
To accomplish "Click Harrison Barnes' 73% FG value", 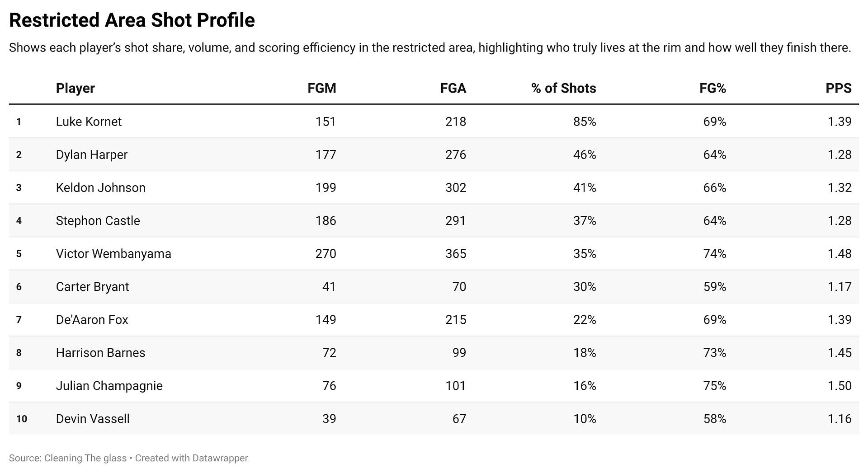I will click(714, 352).
